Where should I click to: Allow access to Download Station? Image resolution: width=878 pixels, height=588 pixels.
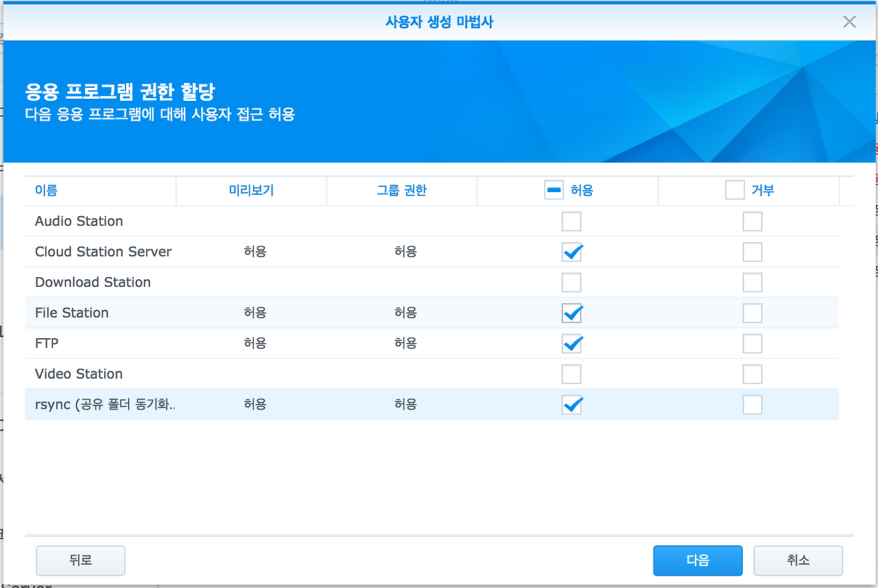point(571,282)
